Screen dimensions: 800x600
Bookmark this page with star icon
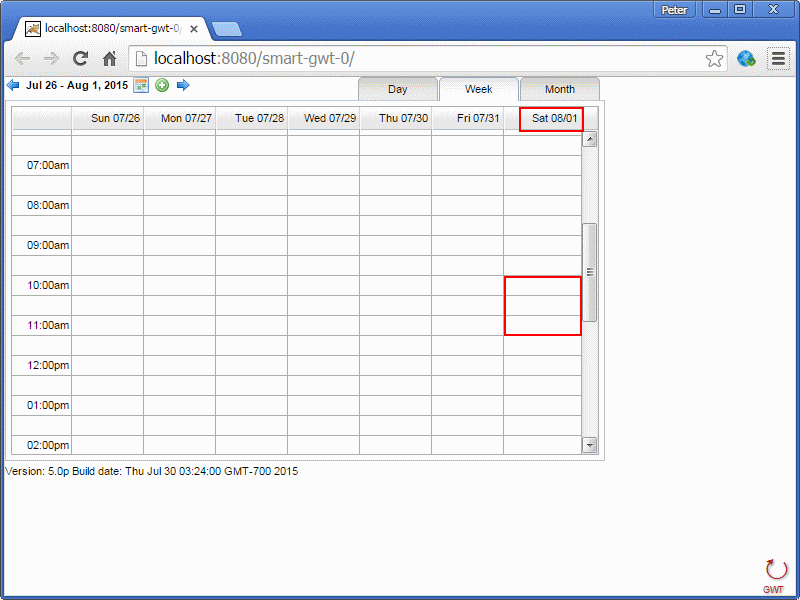tap(714, 59)
